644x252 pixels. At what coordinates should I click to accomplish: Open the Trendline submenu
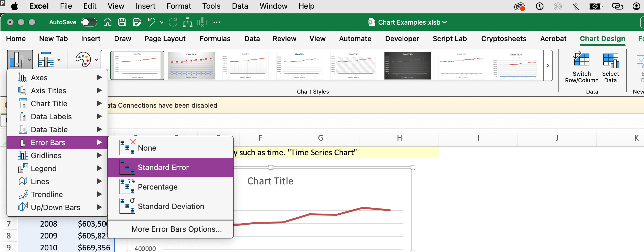[x=47, y=194]
